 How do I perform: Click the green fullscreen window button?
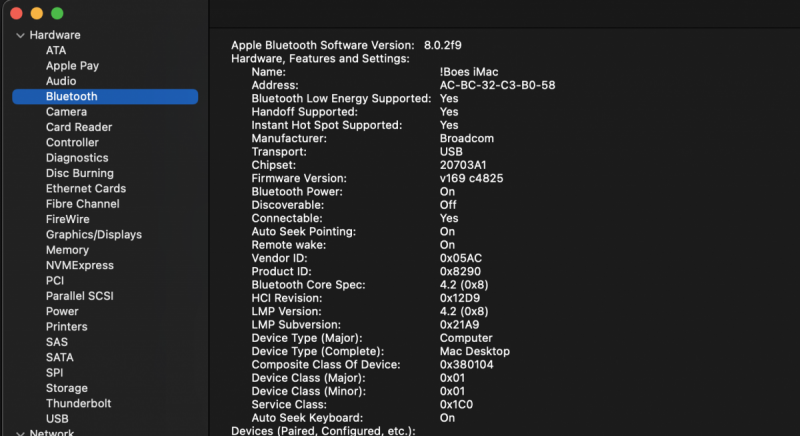[57, 13]
